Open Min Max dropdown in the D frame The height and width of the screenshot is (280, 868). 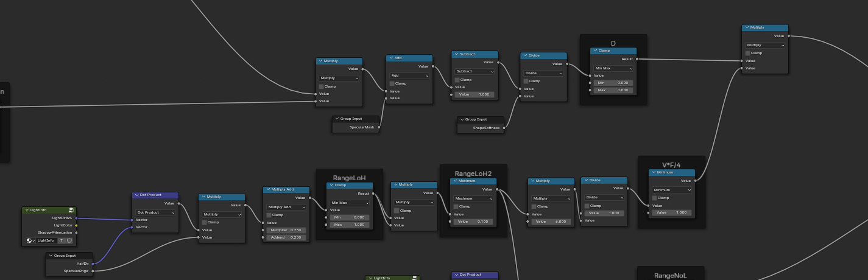pos(613,68)
